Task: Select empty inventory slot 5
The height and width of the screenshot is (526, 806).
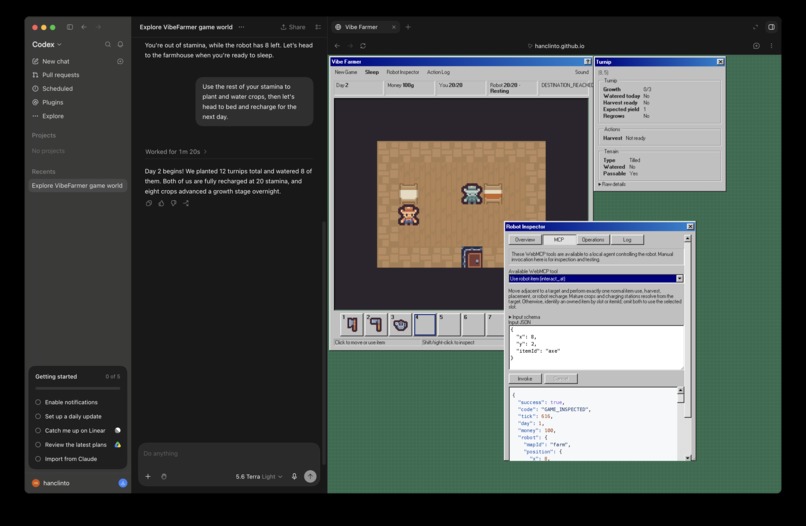Action: (449, 324)
